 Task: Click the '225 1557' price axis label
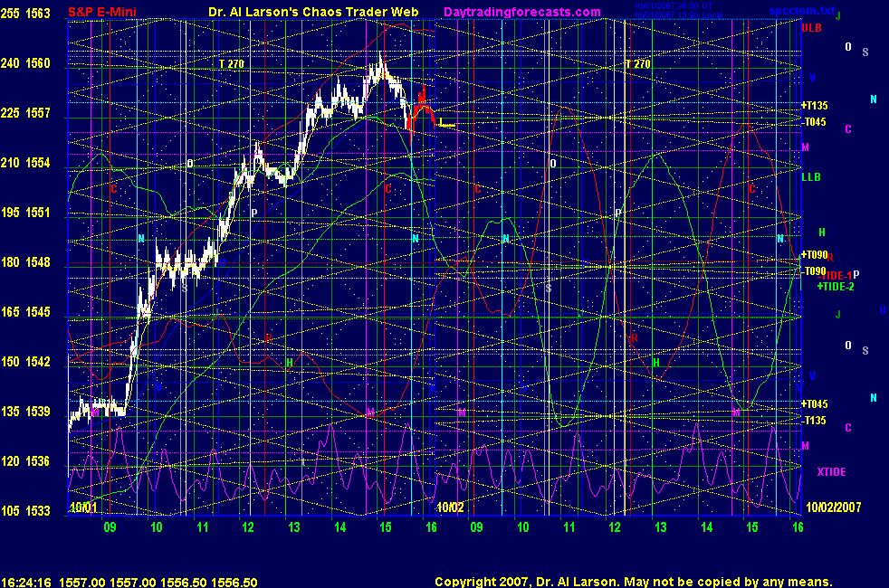pyautogui.click(x=25, y=113)
